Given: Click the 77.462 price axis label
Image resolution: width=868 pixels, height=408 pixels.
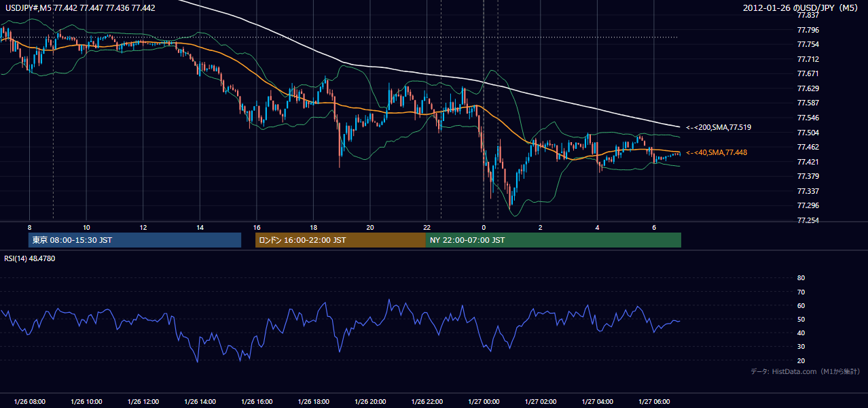Looking at the screenshot, I should pos(808,147).
